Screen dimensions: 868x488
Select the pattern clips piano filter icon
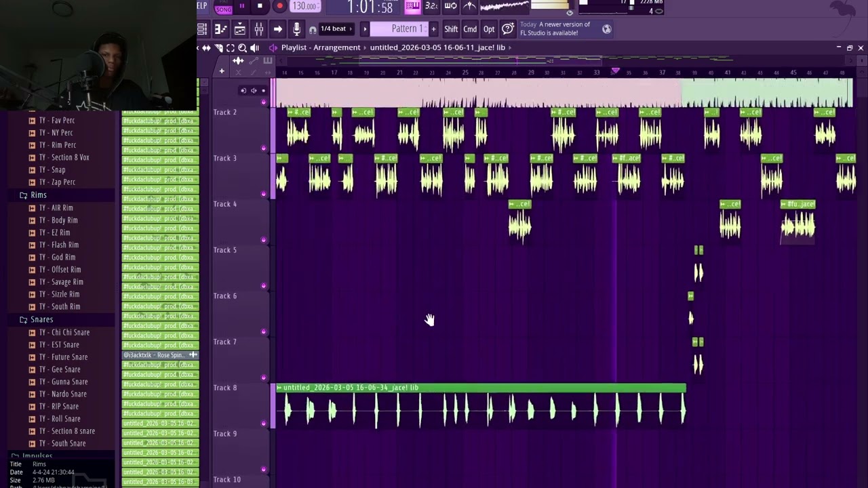[x=268, y=61]
